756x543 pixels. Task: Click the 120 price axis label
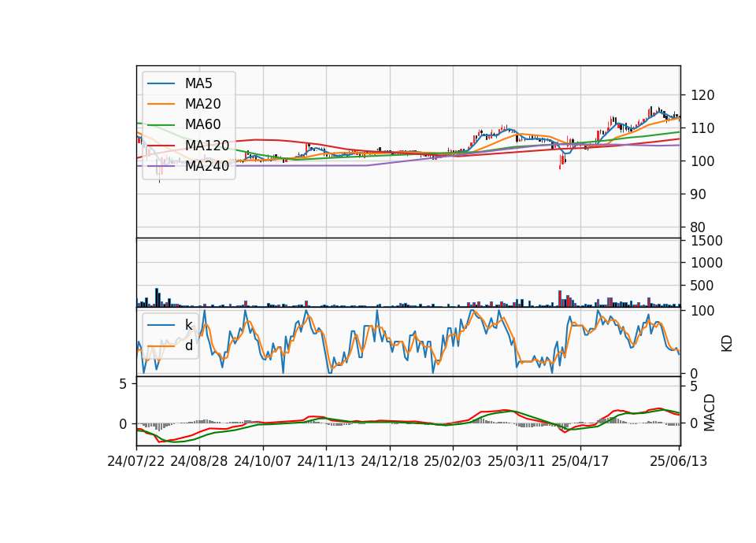[x=702, y=95]
